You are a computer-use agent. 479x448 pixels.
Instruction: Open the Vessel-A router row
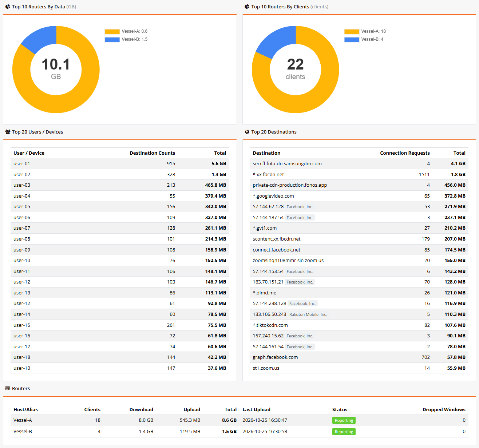(239, 420)
